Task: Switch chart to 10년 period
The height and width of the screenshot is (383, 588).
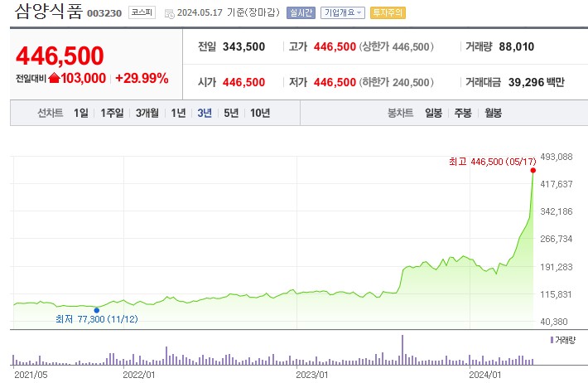Action: (260, 113)
